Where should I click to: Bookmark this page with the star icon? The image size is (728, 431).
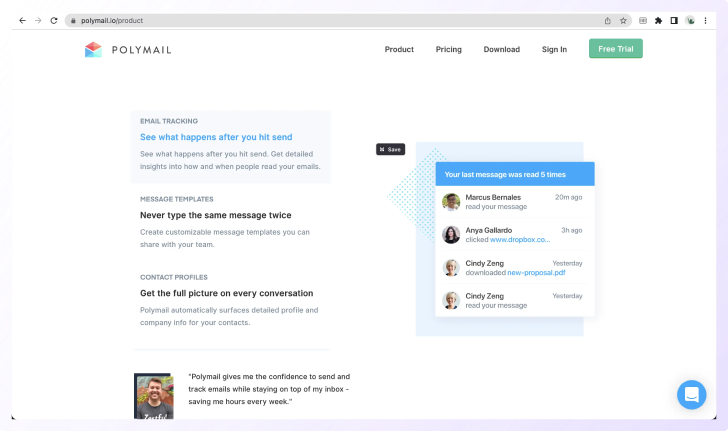(623, 20)
